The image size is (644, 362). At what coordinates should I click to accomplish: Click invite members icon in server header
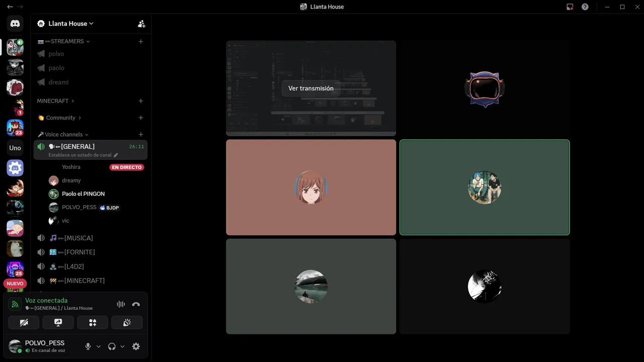pos(141,24)
